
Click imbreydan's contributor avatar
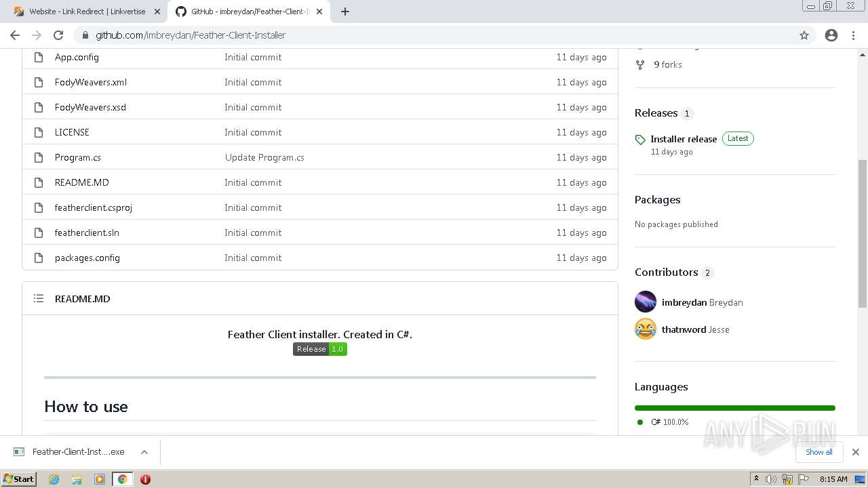point(646,302)
